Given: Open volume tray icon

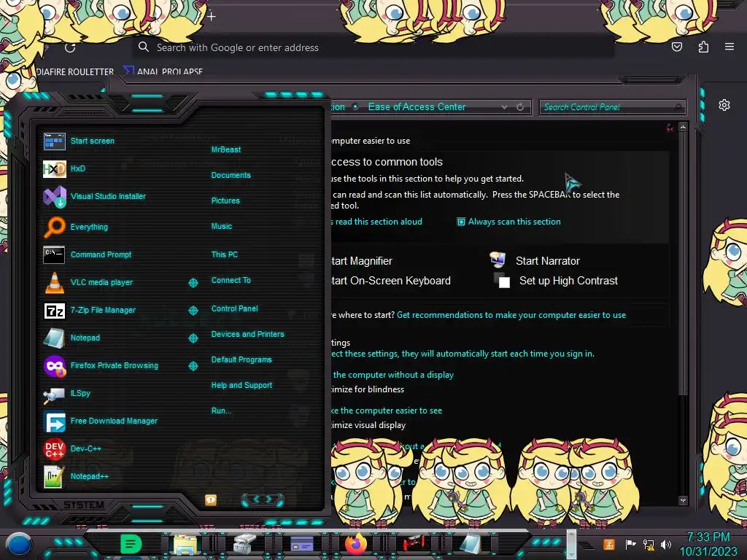Looking at the screenshot, I should [666, 544].
